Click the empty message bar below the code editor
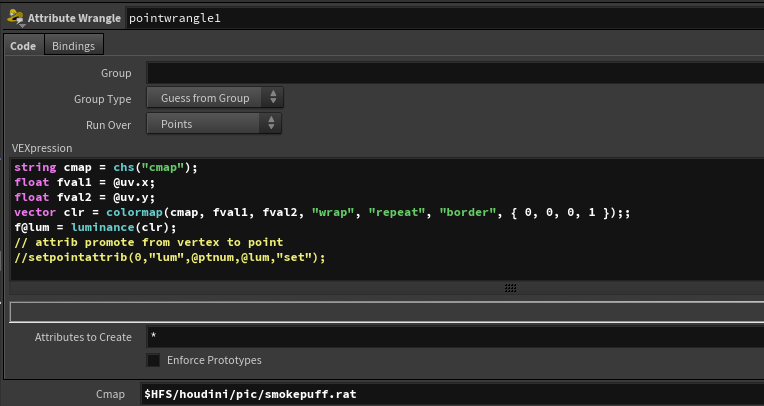 [x=385, y=312]
